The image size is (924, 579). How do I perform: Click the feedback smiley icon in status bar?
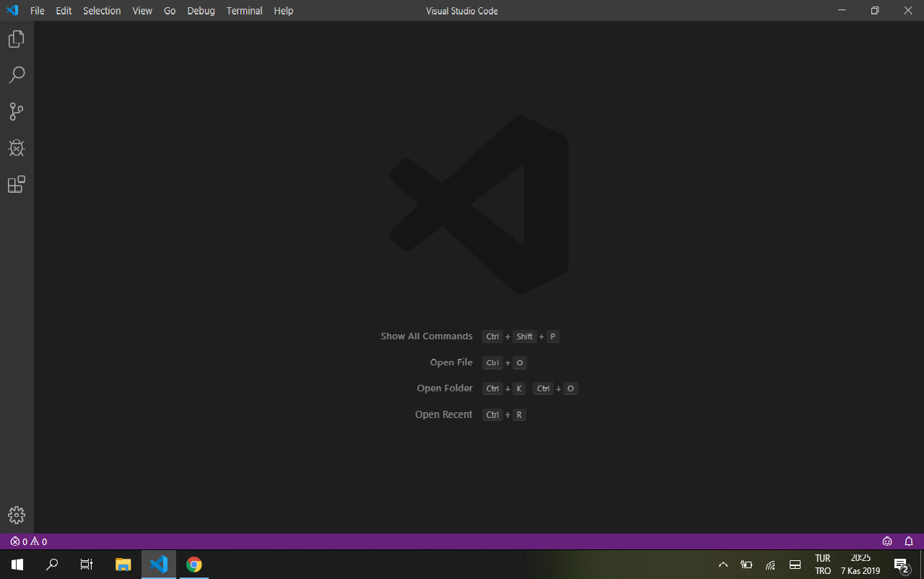pos(887,541)
